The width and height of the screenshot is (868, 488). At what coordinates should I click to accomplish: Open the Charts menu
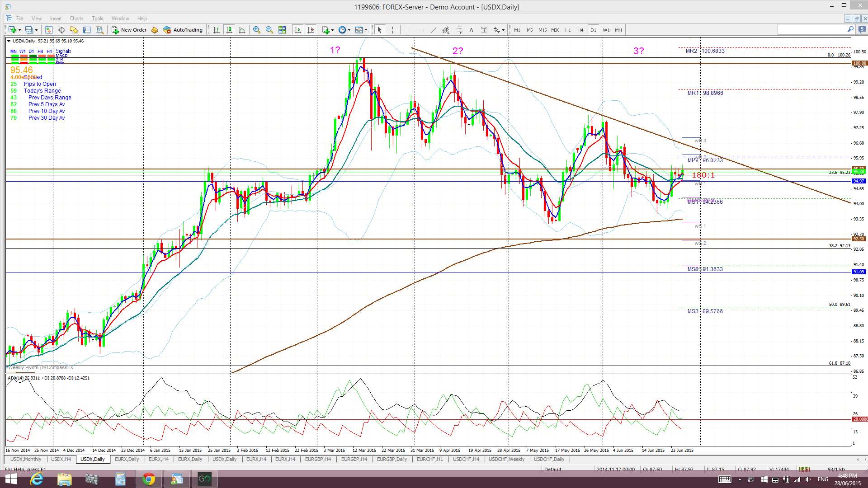76,19
